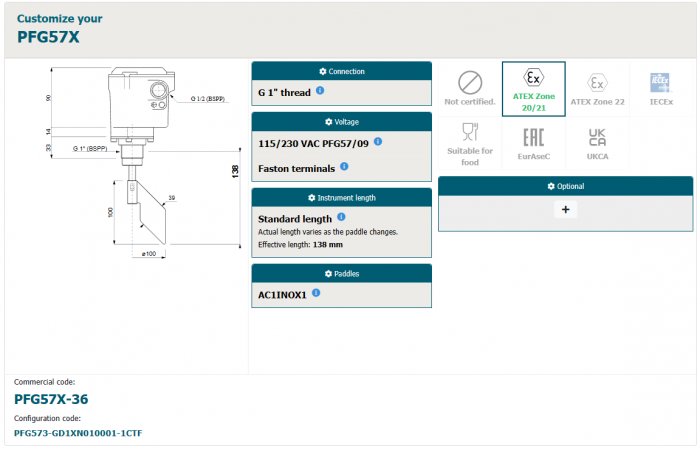Image resolution: width=700 pixels, height=449 pixels.
Task: Click info icon next to AC1INOX1 paddle
Action: pyautogui.click(x=317, y=293)
